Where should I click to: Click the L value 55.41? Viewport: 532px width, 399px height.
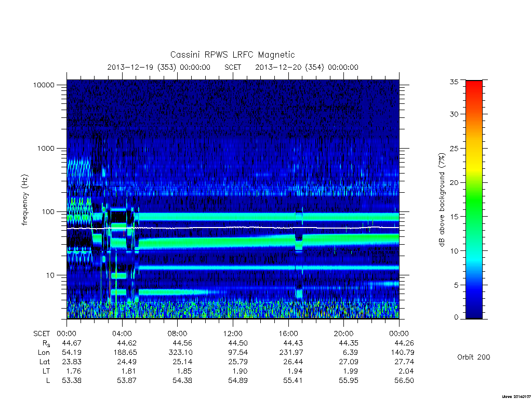pos(293,381)
